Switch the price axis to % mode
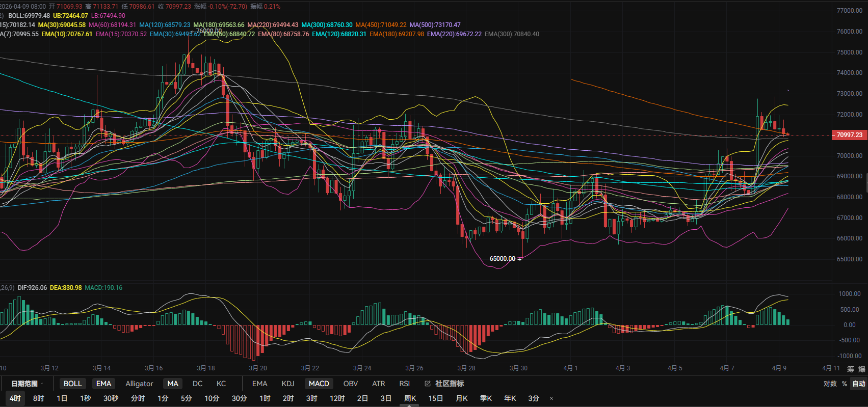 click(x=845, y=384)
